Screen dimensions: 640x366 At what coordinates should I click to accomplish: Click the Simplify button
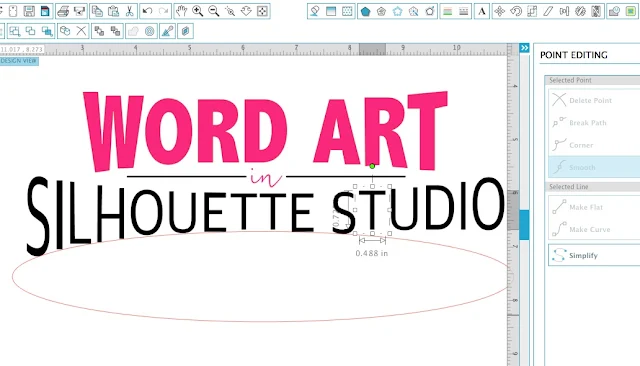coord(594,255)
